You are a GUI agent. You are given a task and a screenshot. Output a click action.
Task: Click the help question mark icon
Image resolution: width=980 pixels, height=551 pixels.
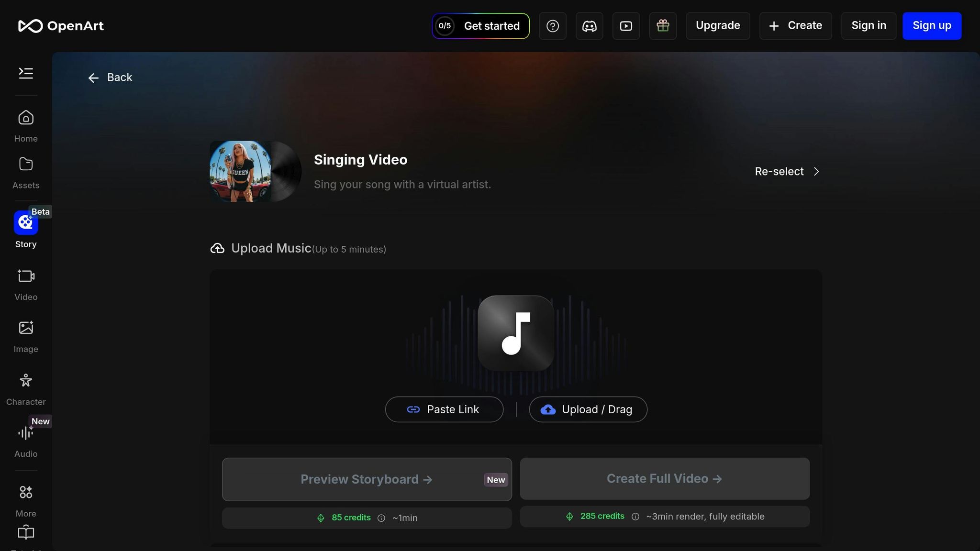(553, 26)
